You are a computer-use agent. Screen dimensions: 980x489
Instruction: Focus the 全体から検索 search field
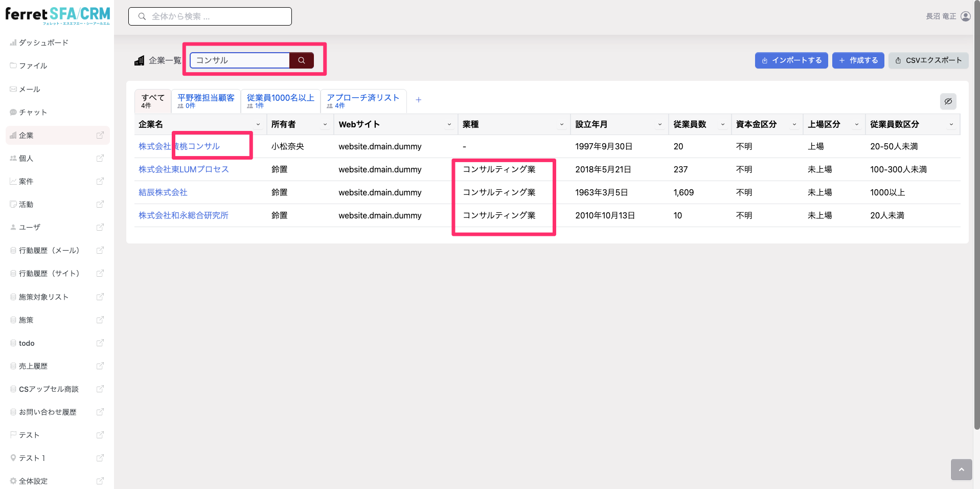210,16
